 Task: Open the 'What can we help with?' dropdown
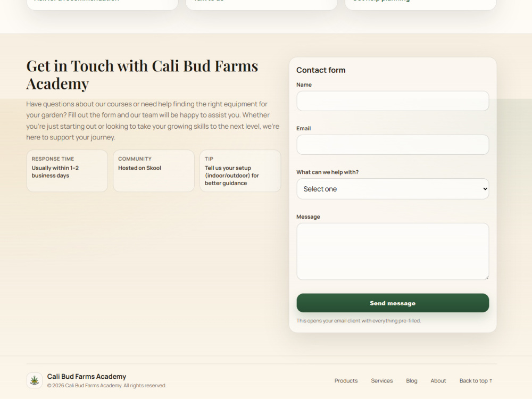(x=393, y=189)
